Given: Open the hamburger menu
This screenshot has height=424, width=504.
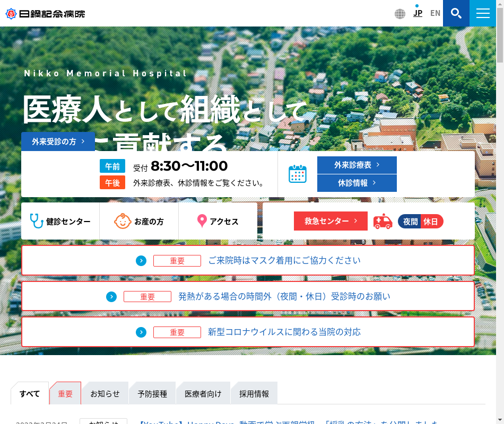Looking at the screenshot, I should pyautogui.click(x=483, y=13).
